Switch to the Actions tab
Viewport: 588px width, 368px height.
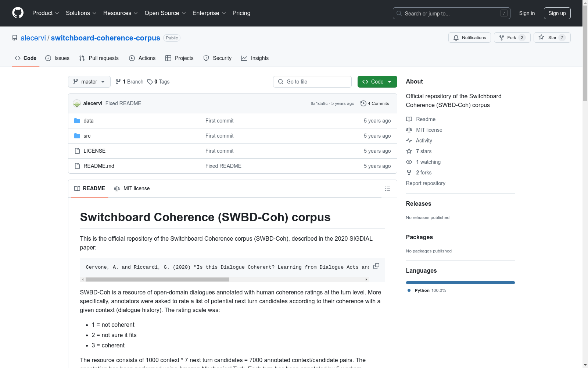click(142, 58)
